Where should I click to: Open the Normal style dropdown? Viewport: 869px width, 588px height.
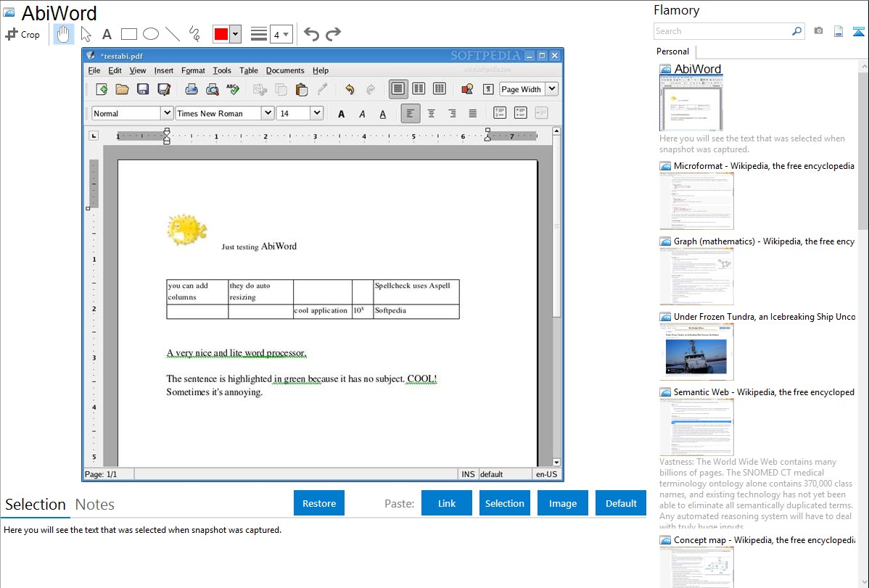tap(166, 113)
